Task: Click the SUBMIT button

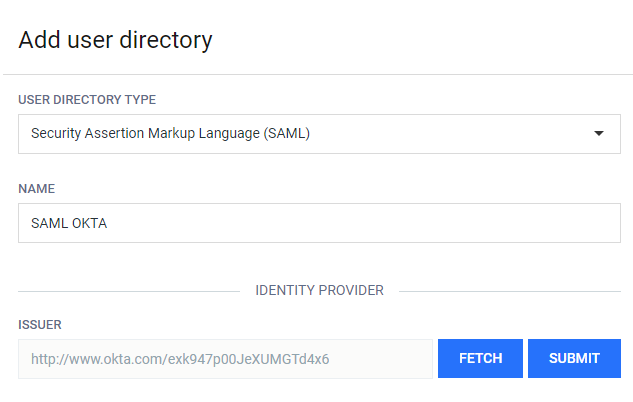Action: pos(574,358)
